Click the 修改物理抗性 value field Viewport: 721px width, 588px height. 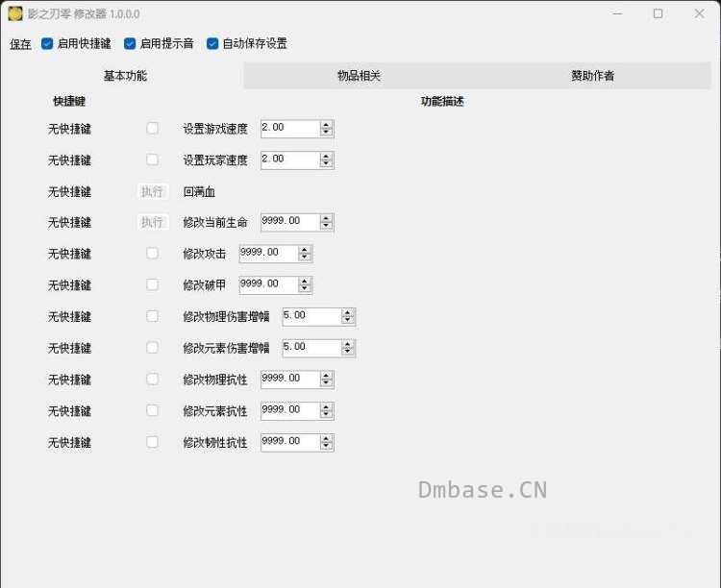(x=290, y=380)
